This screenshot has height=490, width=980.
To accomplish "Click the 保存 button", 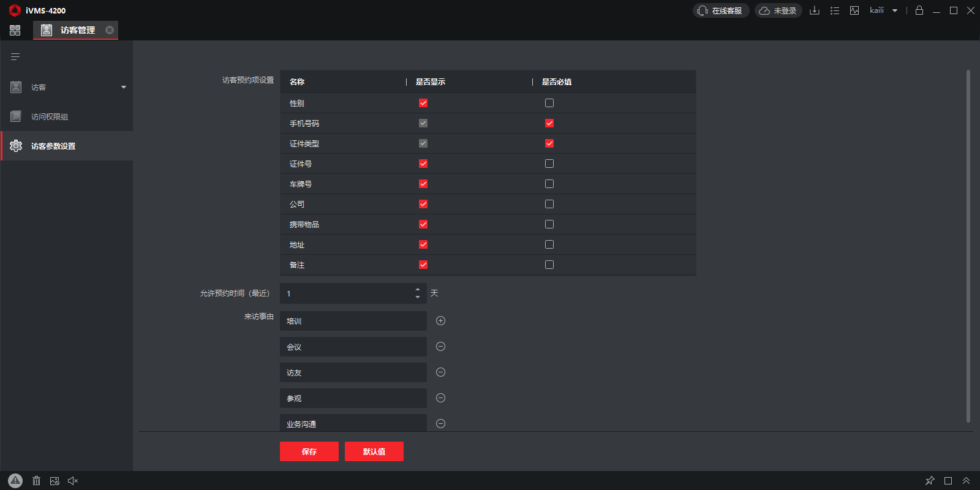I will pyautogui.click(x=309, y=451).
